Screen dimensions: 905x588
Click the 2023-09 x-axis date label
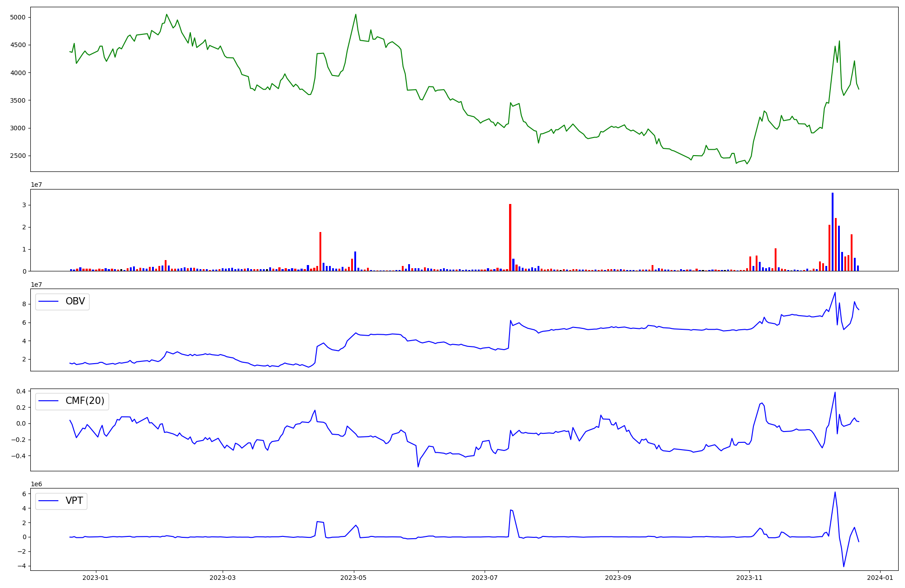(618, 578)
